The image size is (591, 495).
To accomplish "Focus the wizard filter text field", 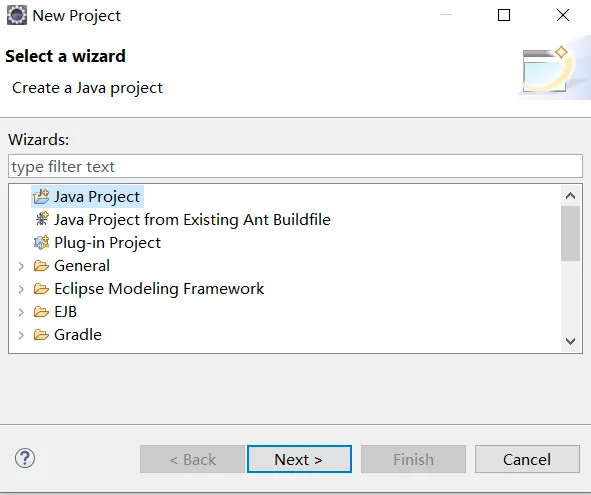I will pyautogui.click(x=295, y=166).
